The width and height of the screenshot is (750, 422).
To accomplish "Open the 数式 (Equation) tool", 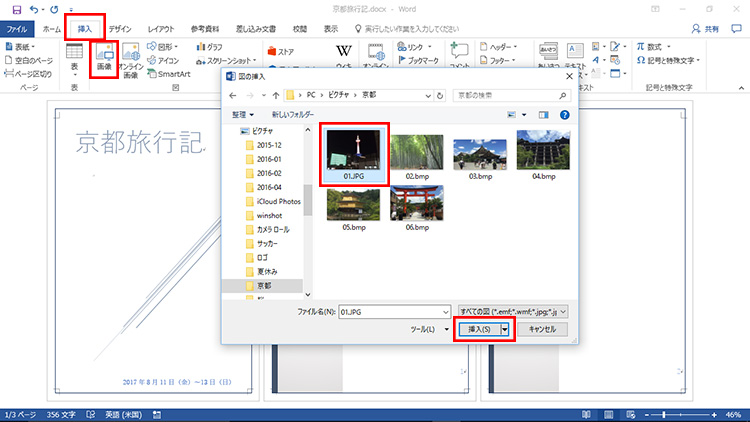I will click(x=653, y=46).
